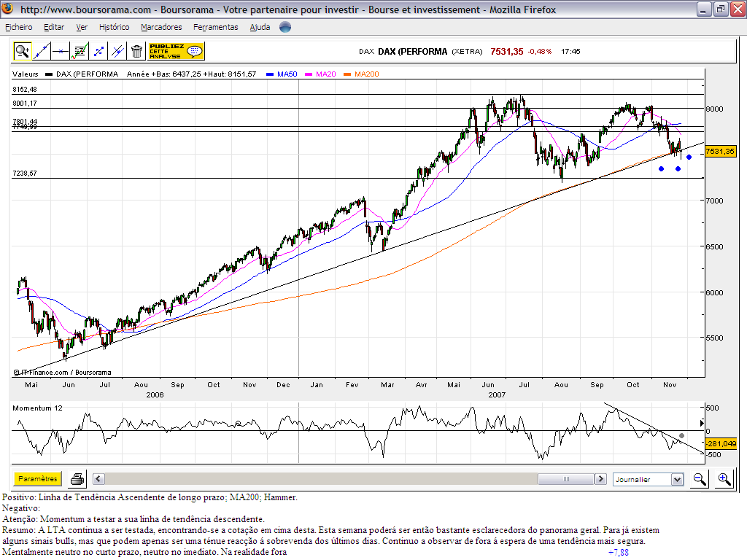The height and width of the screenshot is (560, 747).
Task: Select the segment drawing tool with square handles
Action: [98, 51]
